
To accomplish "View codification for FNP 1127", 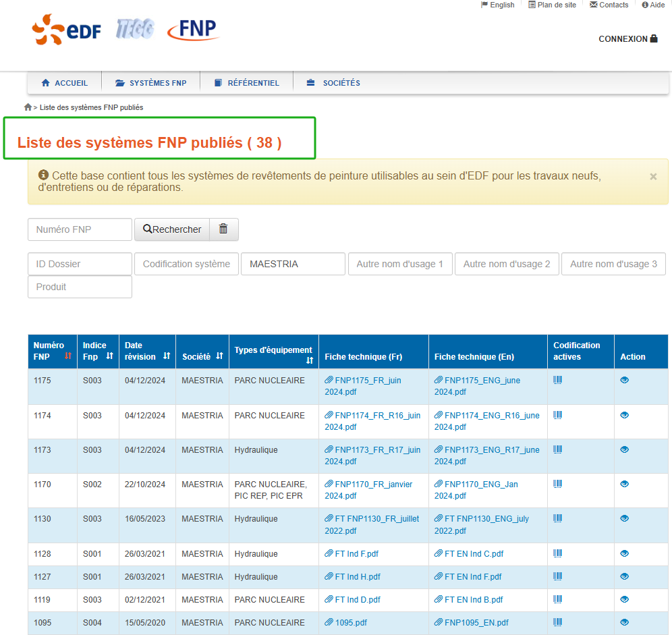I will coord(557,576).
